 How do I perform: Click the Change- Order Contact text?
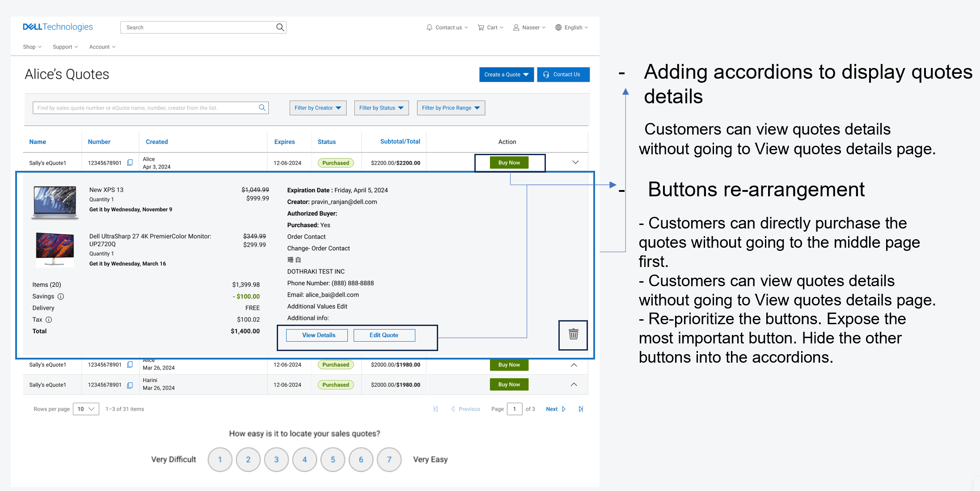[x=318, y=248]
